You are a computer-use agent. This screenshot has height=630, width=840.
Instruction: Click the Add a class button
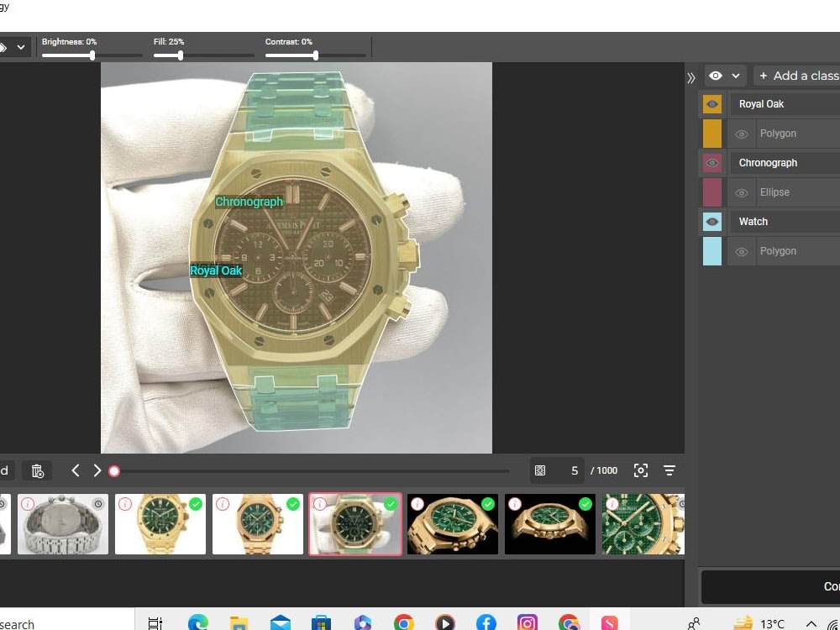pyautogui.click(x=795, y=75)
